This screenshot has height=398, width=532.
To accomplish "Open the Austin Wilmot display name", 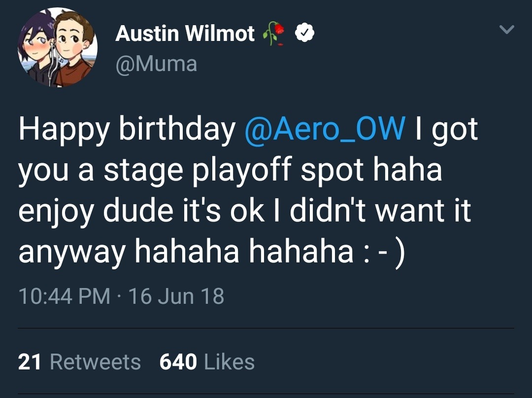I will 185,34.
